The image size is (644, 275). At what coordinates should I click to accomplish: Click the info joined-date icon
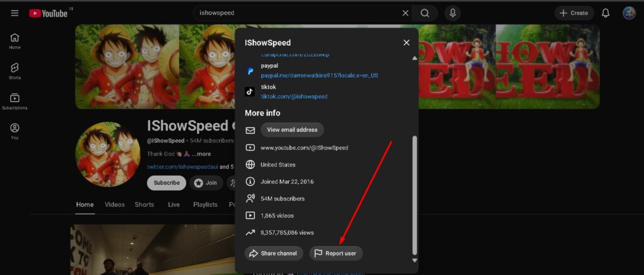(250, 181)
